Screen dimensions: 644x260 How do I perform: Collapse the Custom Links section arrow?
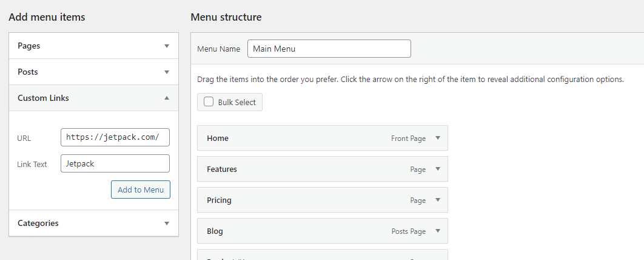point(167,98)
